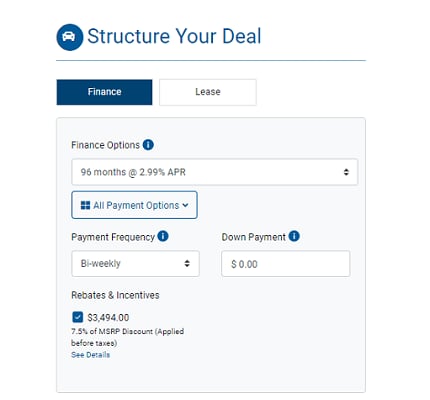
Task: Show the Down Payment info icon tooltip
Action: (x=294, y=236)
